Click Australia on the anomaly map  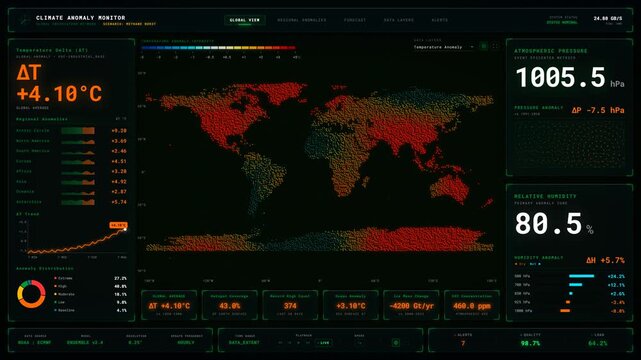(x=450, y=190)
